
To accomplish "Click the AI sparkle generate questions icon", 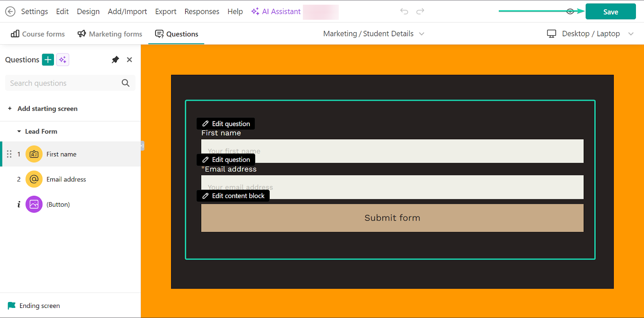I will [x=62, y=59].
